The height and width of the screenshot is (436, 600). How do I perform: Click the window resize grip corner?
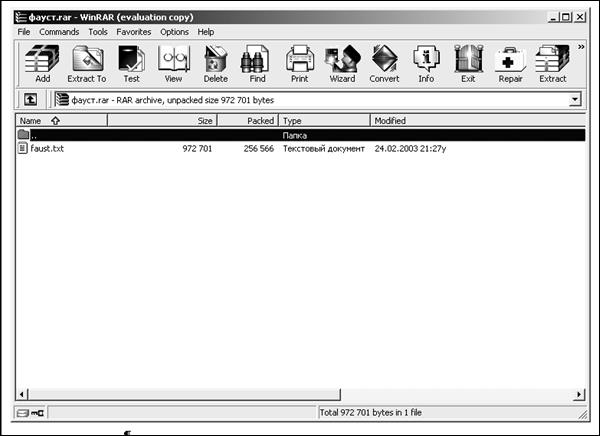click(x=583, y=414)
